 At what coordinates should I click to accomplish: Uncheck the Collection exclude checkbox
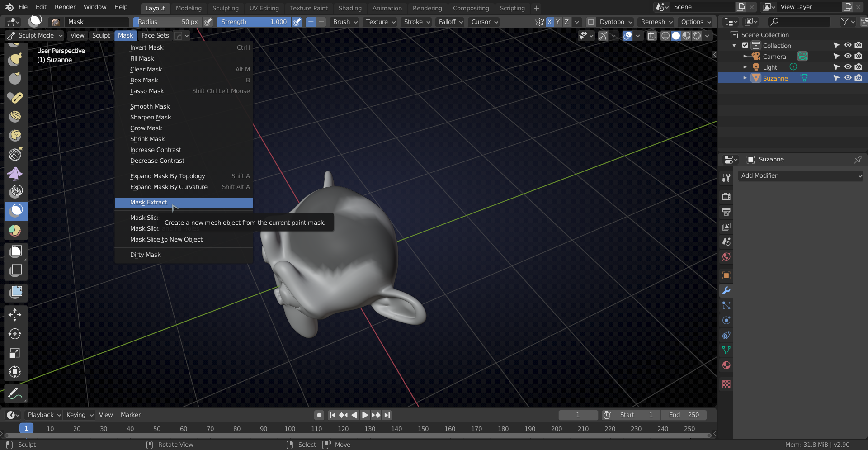click(745, 45)
